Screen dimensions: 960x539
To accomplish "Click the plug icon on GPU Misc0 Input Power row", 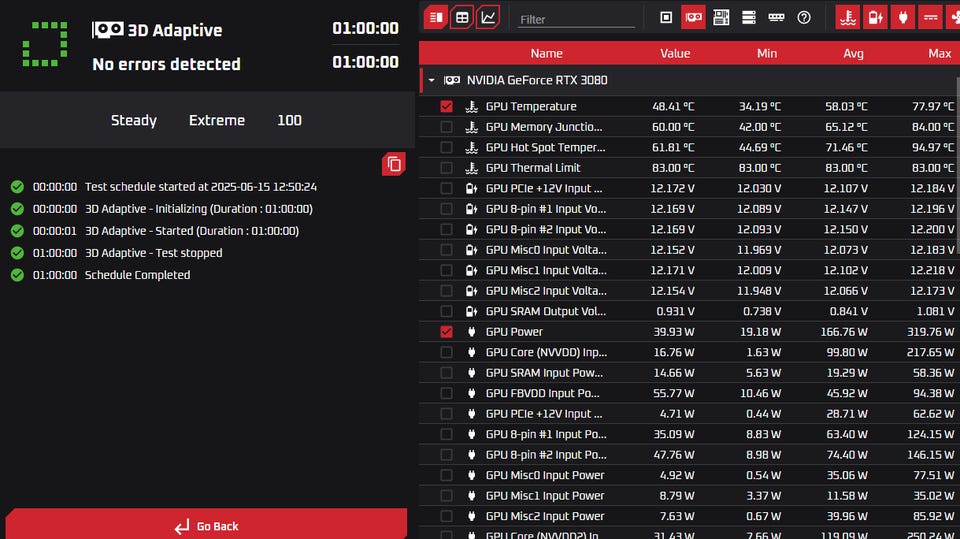I will [x=471, y=475].
